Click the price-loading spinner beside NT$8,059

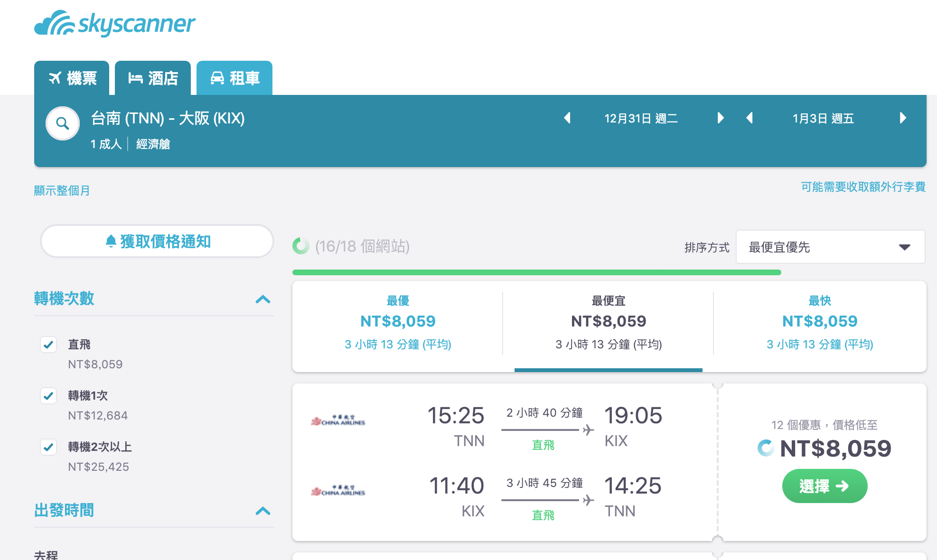coord(766,448)
